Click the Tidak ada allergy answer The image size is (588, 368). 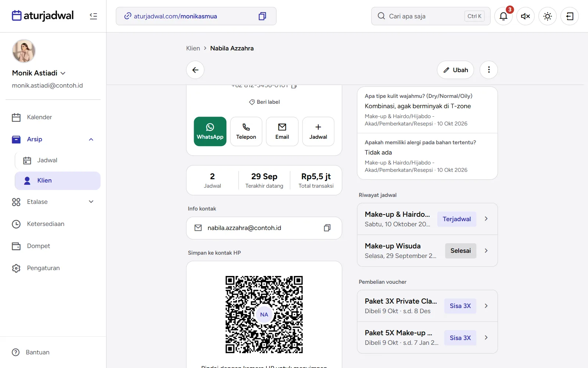pyautogui.click(x=378, y=152)
